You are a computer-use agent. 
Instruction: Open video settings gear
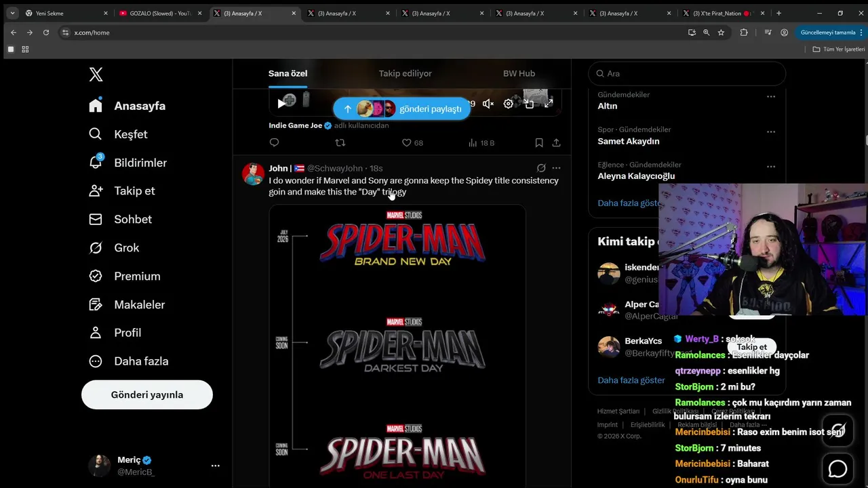(x=509, y=104)
